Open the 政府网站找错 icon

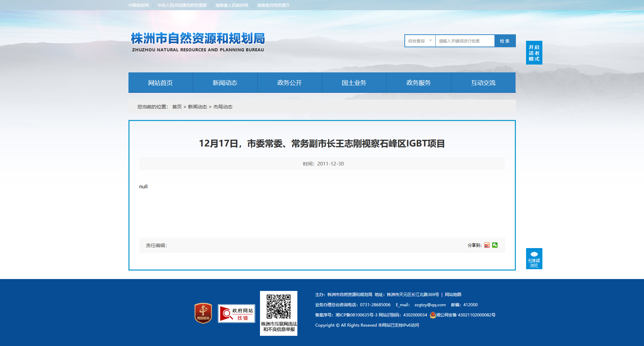[x=237, y=313]
